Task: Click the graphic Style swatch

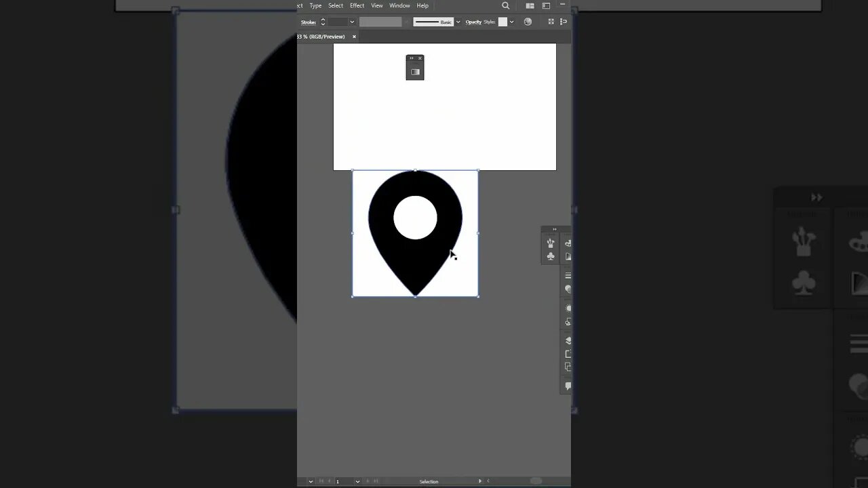Action: tap(502, 22)
